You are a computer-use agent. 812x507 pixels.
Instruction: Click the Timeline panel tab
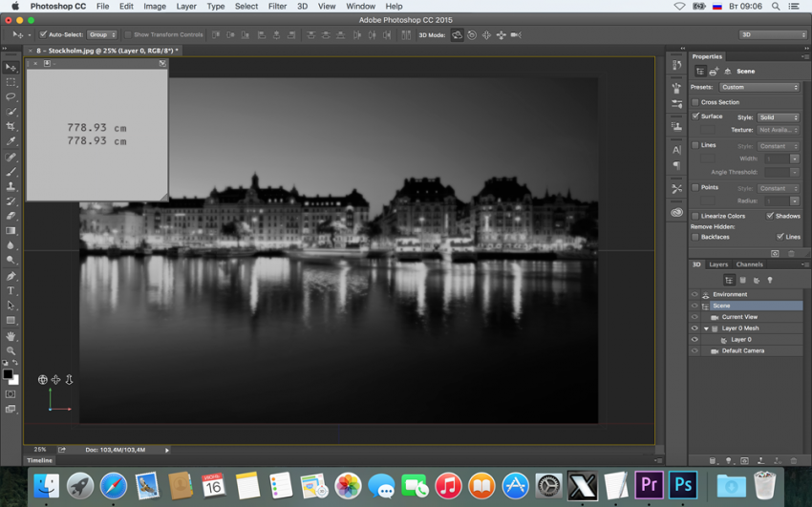click(39, 460)
